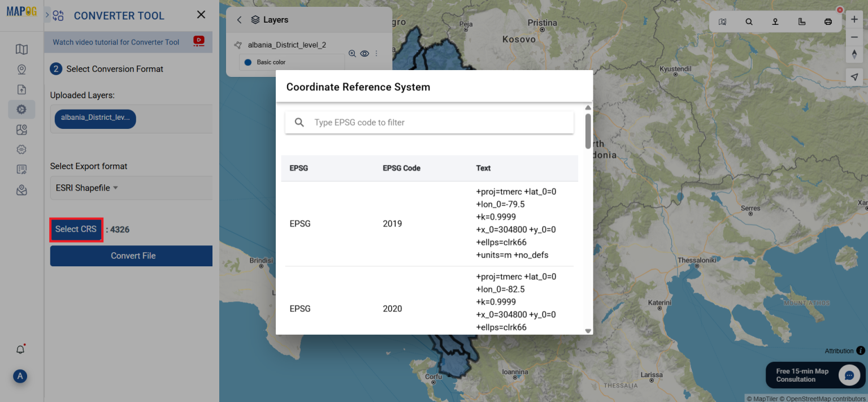Select the search magnifier on the map toolbar
Image resolution: width=868 pixels, height=402 pixels.
point(749,21)
